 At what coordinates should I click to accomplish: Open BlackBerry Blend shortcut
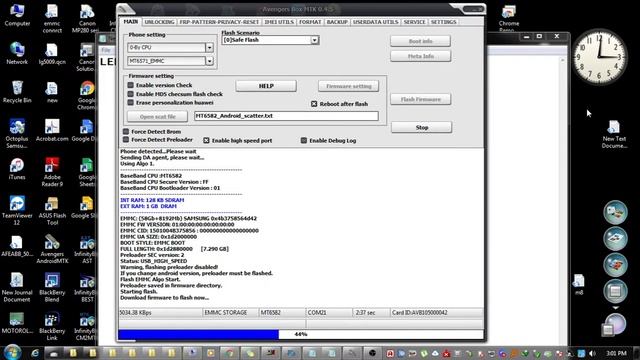pos(52,287)
